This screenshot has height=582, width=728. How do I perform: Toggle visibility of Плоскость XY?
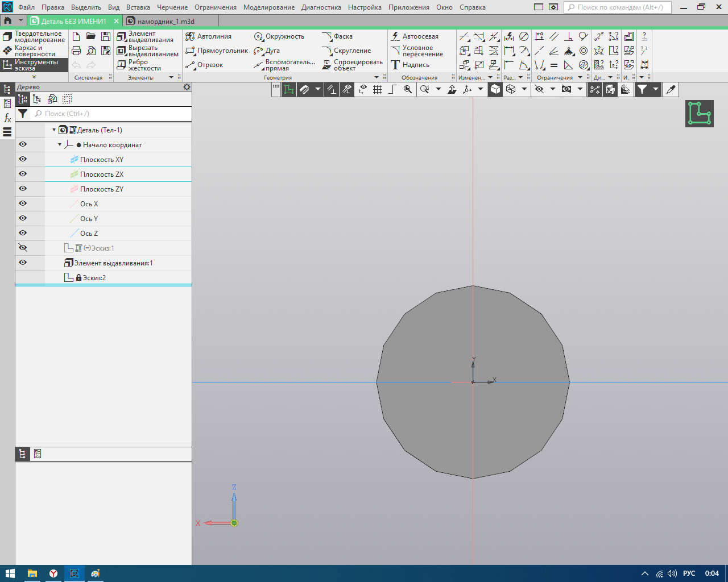pyautogui.click(x=23, y=159)
